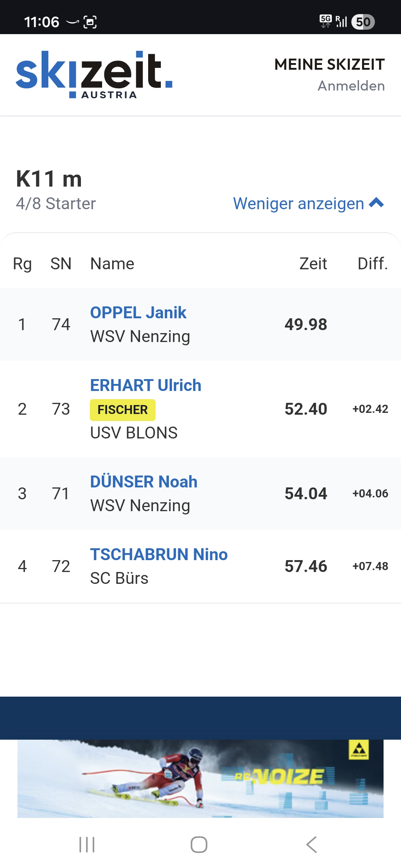Viewport: 401px width, 868px height.
Task: Tap Anmelden to log in
Action: click(x=351, y=86)
